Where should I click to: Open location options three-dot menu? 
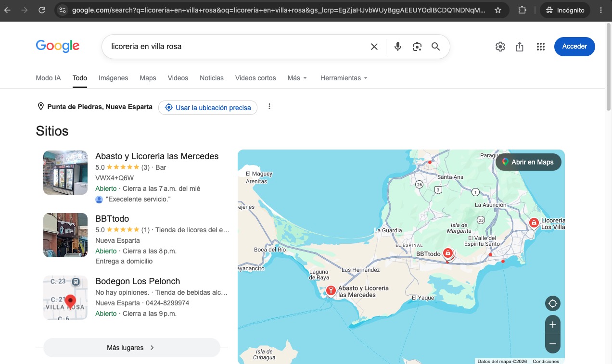[x=269, y=107]
